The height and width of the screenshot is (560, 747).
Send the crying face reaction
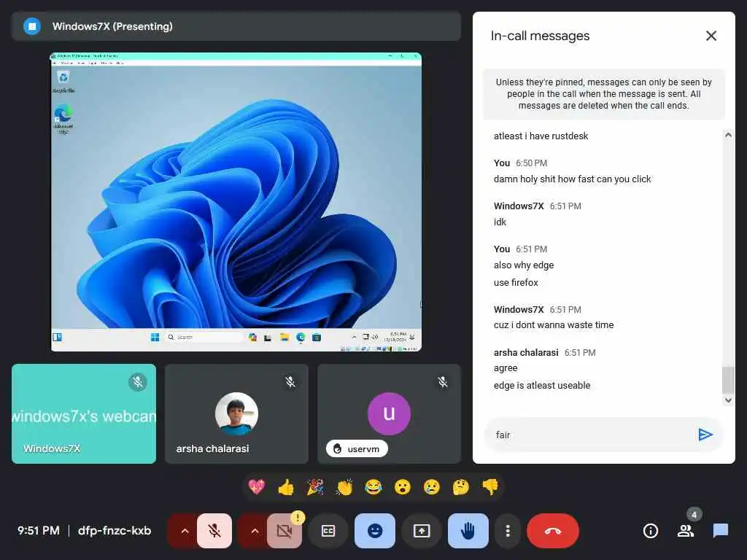click(432, 486)
